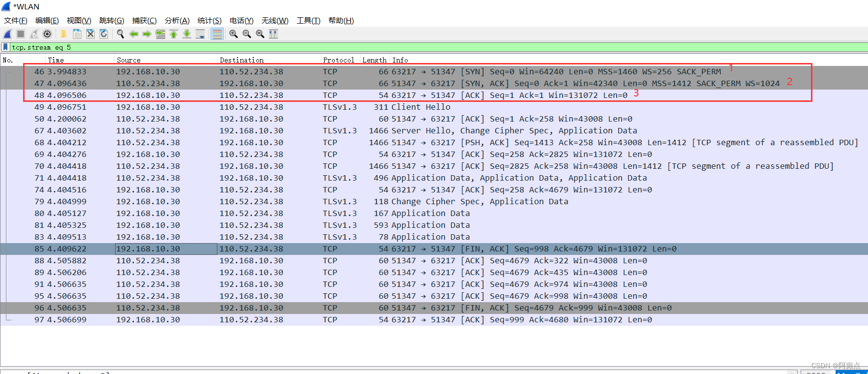This screenshot has height=374, width=868.
Task: Sort by the Destination column header
Action: coord(269,60)
